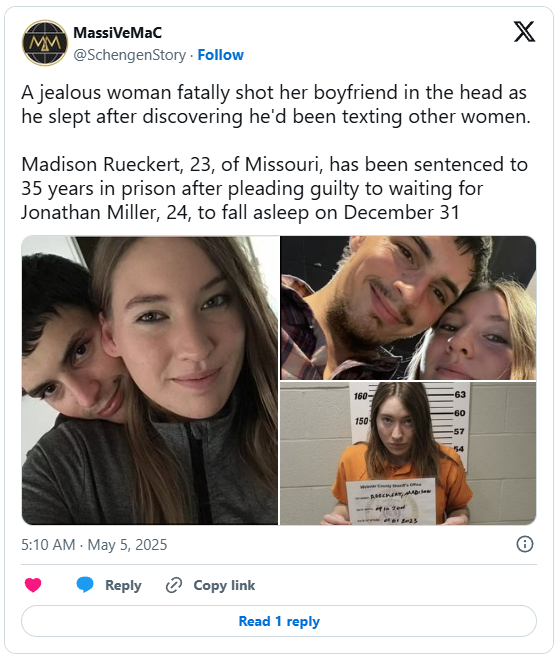Click the copy link chain icon

tap(174, 585)
